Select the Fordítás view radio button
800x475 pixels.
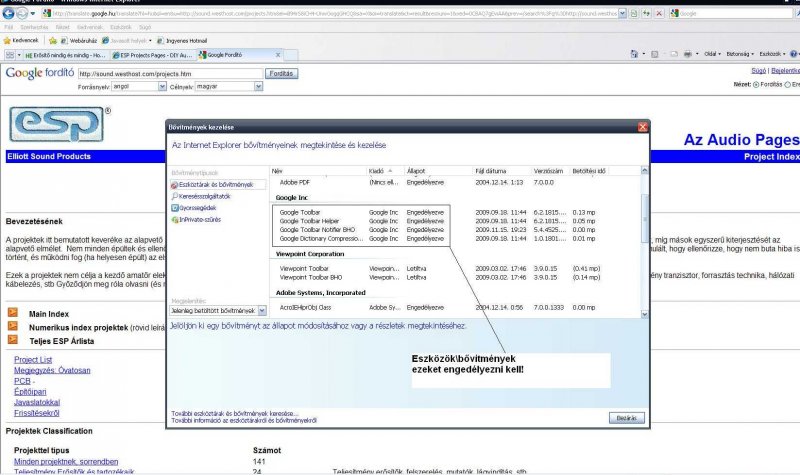tap(756, 85)
